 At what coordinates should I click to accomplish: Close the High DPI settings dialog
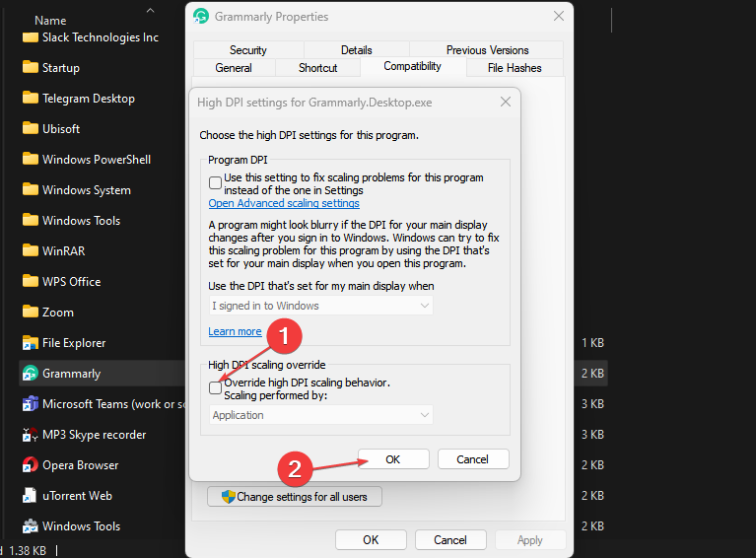pos(506,102)
